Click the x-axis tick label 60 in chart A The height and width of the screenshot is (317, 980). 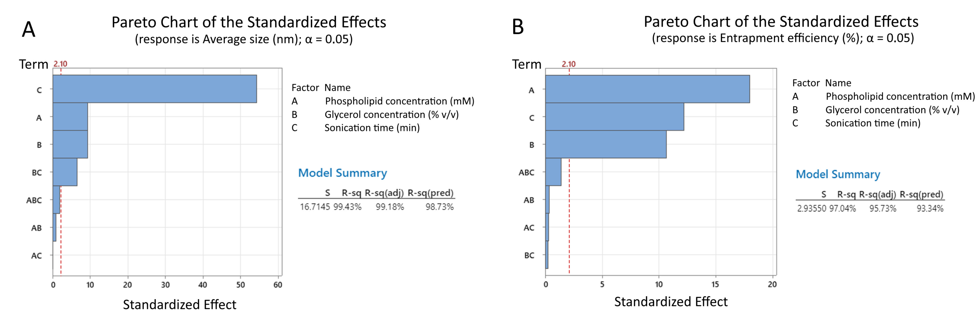(278, 285)
